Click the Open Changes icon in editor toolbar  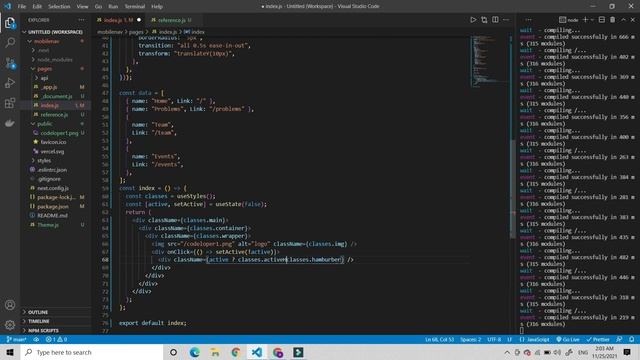tap(484, 20)
